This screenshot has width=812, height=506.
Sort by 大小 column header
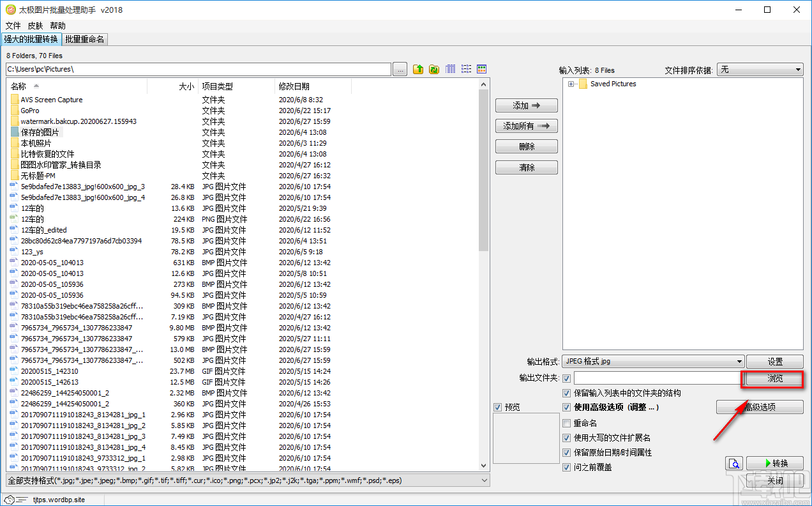[172, 86]
